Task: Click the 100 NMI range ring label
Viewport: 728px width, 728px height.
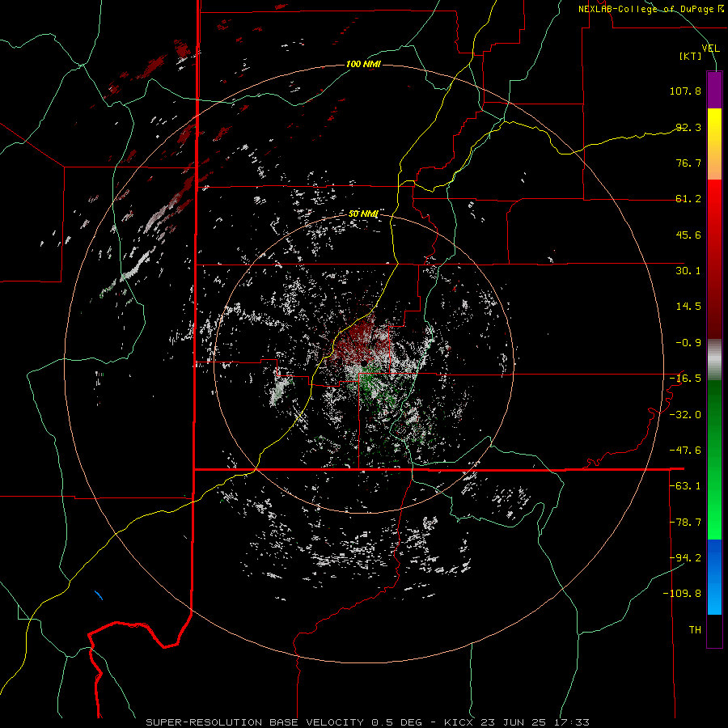Action: 363,64
